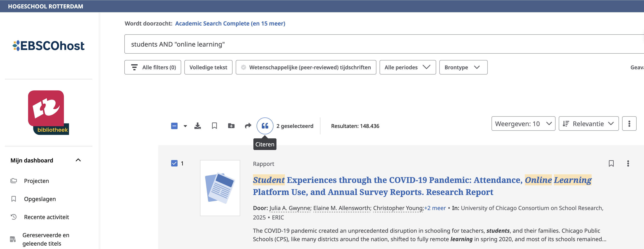Click the Resultaten: 148.436 count
This screenshot has height=249, width=644.
tap(355, 126)
